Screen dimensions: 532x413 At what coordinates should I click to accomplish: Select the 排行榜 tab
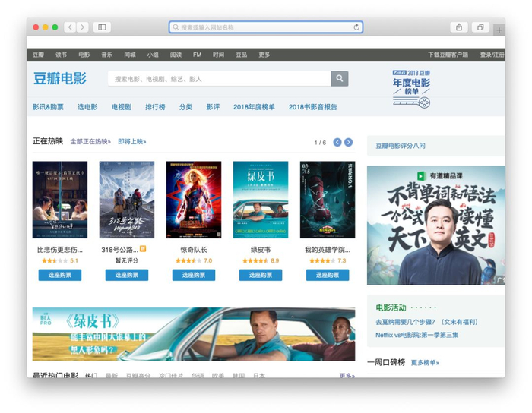coord(155,107)
